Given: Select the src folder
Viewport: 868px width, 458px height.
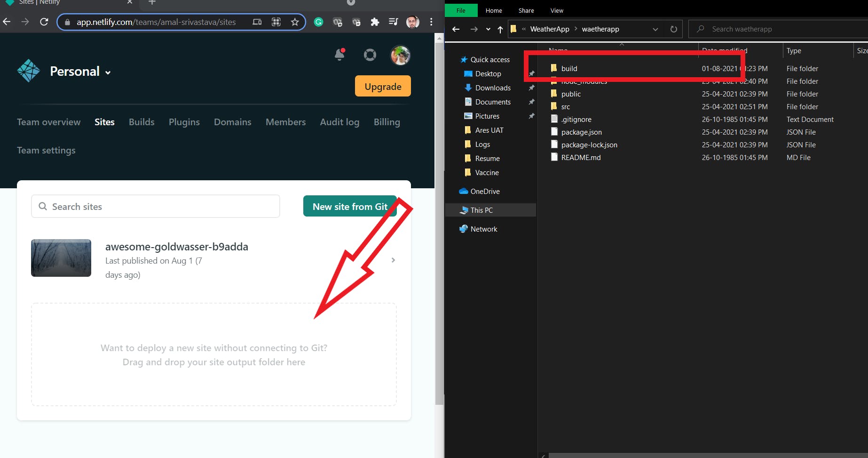Looking at the screenshot, I should (x=565, y=107).
